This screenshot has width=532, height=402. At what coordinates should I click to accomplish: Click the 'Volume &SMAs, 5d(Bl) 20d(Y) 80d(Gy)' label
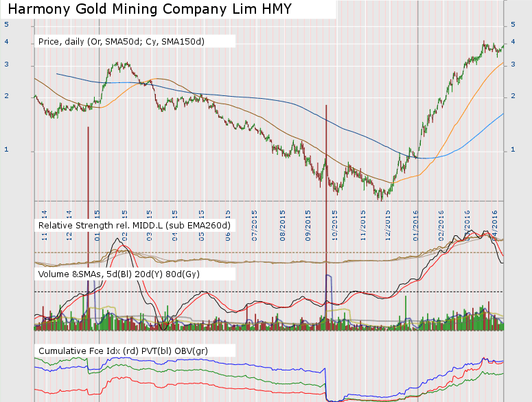pyautogui.click(x=119, y=274)
